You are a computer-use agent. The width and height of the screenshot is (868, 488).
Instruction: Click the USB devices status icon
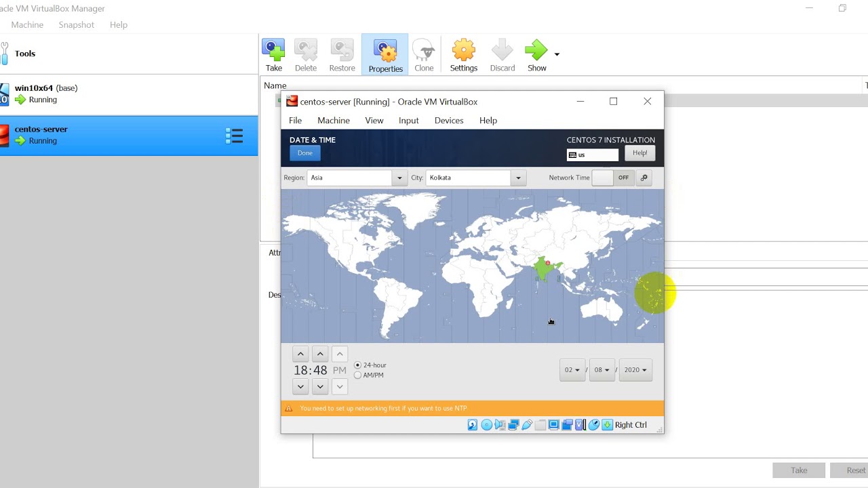tap(527, 425)
